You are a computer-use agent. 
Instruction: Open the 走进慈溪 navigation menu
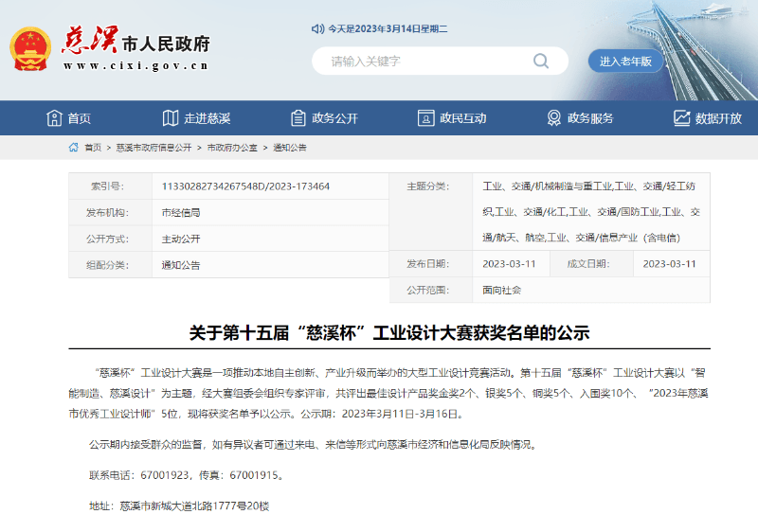click(196, 118)
